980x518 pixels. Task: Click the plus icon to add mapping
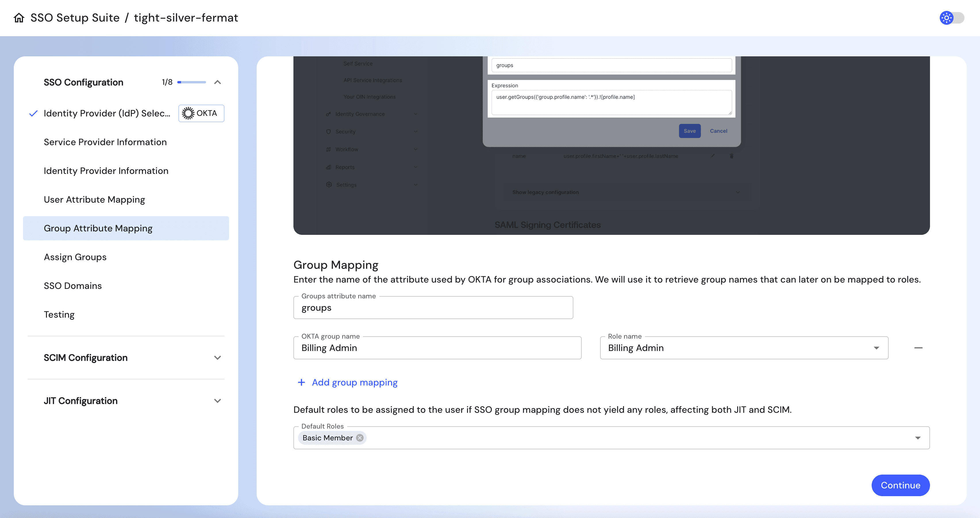301,383
